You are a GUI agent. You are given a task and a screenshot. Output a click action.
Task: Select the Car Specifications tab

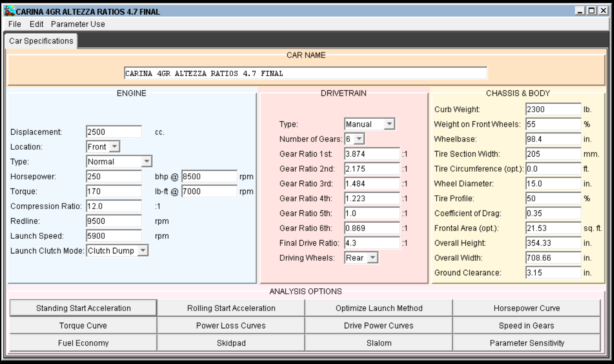pos(41,41)
